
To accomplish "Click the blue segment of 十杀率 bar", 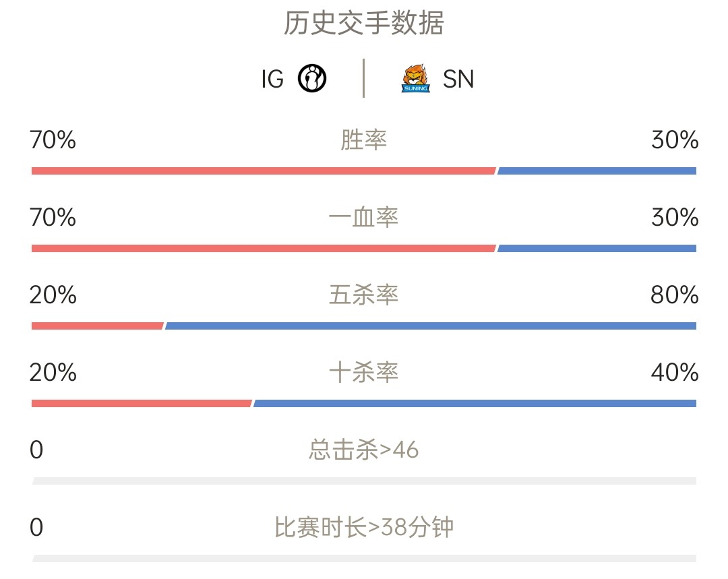I will coord(475,404).
